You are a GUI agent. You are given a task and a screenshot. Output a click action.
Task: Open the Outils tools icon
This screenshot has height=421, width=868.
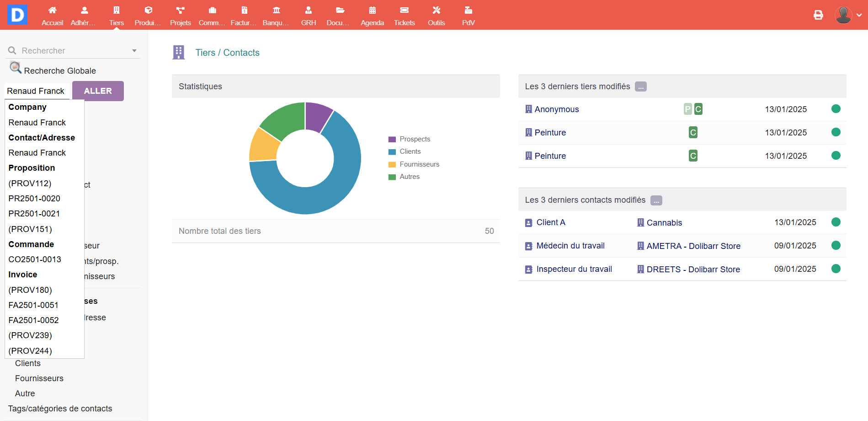coord(436,11)
